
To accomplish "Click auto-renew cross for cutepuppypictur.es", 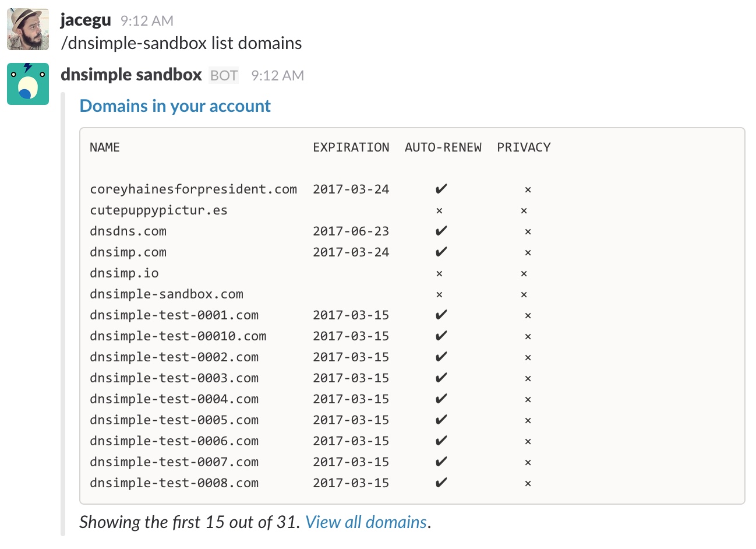I will pyautogui.click(x=439, y=210).
